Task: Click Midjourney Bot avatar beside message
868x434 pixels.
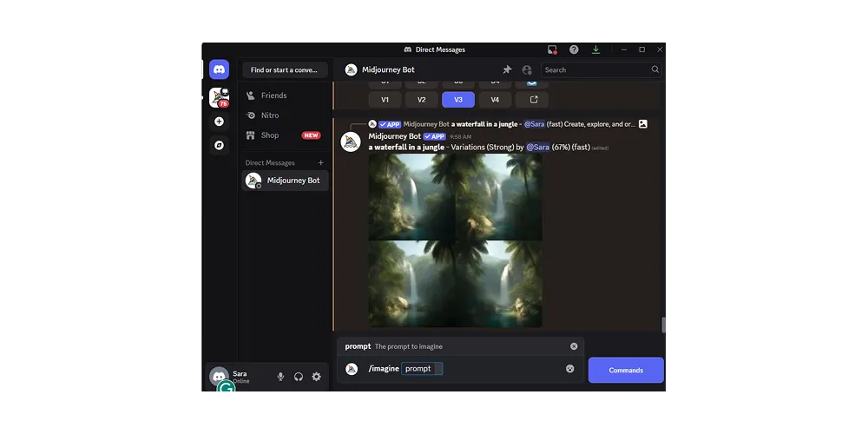Action: 351,141
